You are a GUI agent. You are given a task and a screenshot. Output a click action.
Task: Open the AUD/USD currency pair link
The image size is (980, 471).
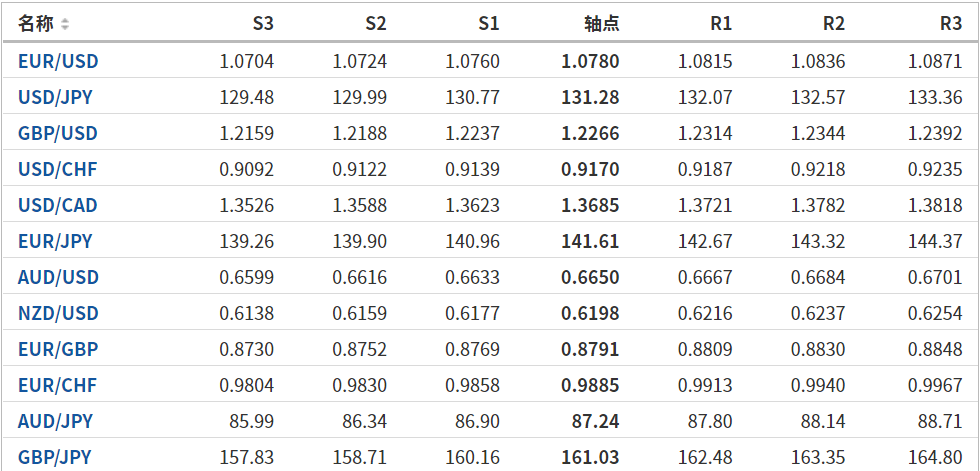click(x=58, y=277)
